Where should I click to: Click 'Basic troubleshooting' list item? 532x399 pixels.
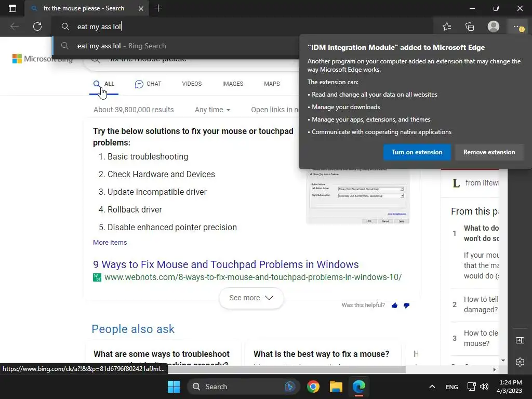tap(148, 156)
